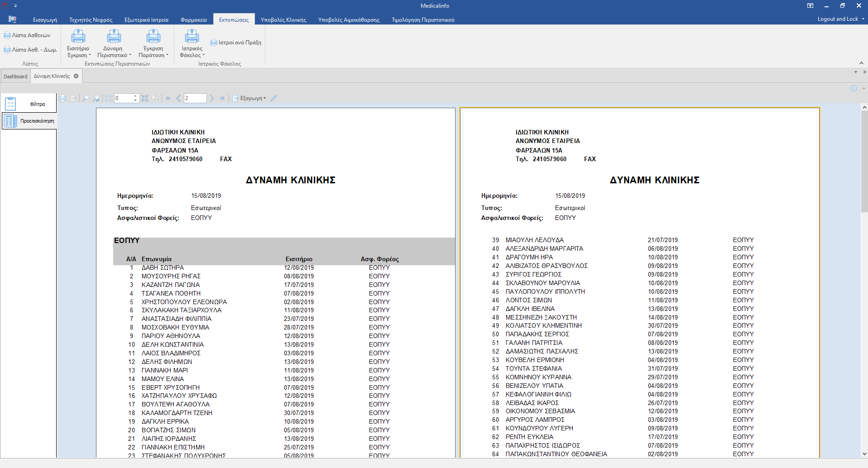
Task: Click the Ιατροί ανά Πράξη print button
Action: click(x=236, y=43)
